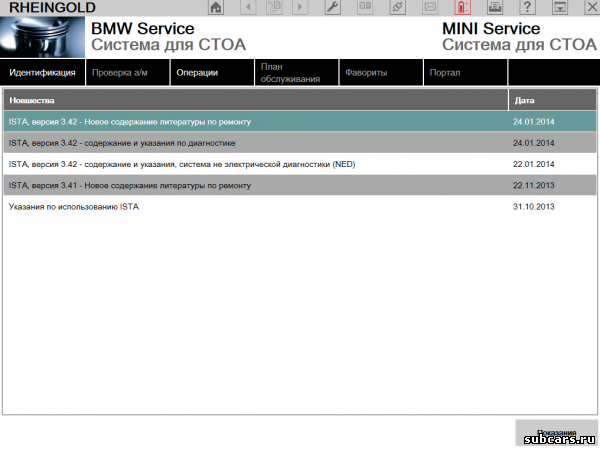Image resolution: width=600 pixels, height=449 pixels.
Task: Click the piston logo image
Action: [42, 37]
